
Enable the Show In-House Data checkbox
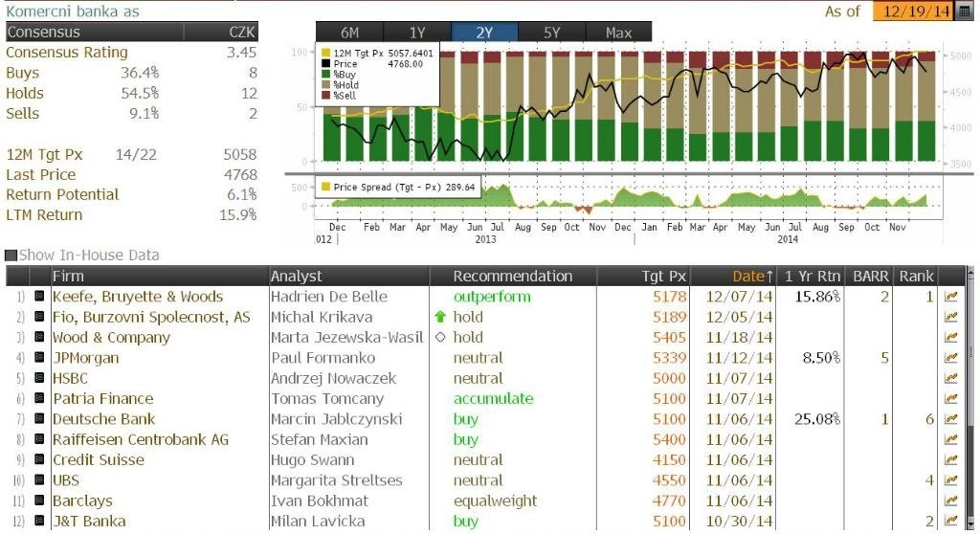(11, 256)
